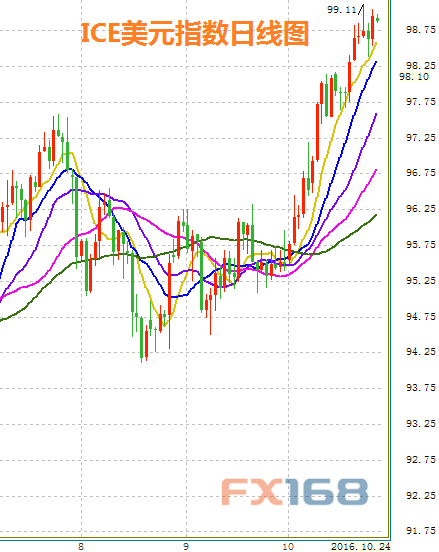Viewport: 439px width, 552px height.
Task: Click the latest green candlestick at far right
Action: click(377, 19)
